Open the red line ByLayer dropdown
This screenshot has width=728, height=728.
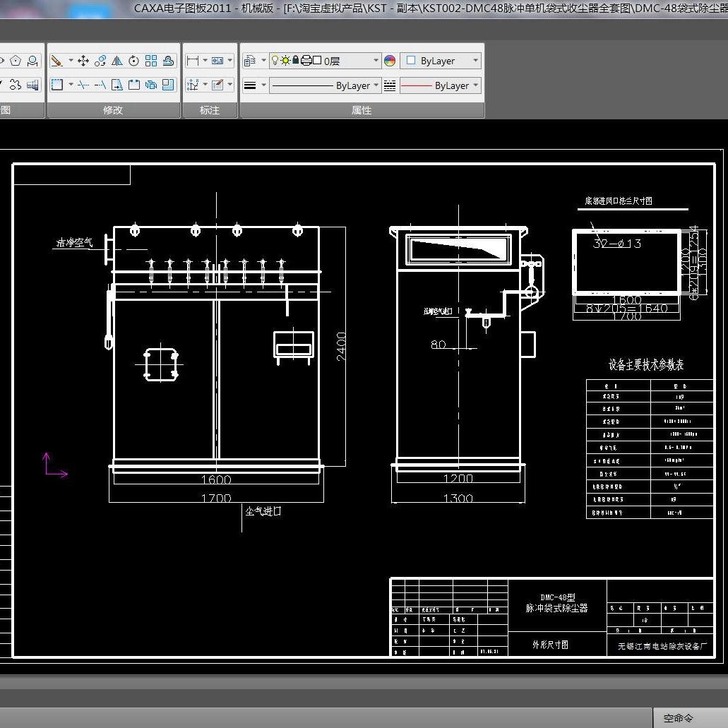(475, 85)
